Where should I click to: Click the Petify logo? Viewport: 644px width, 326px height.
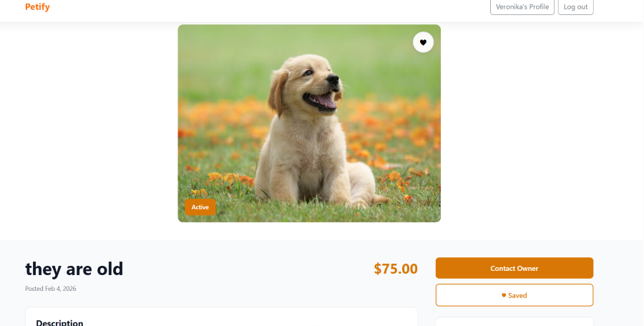(37, 7)
